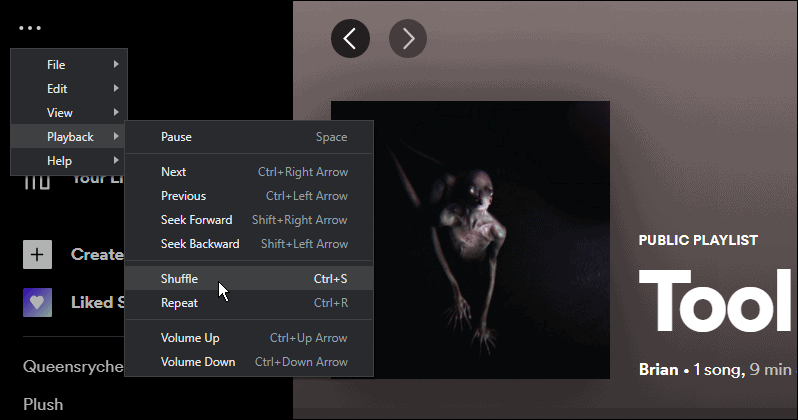
Task: Click the Brian profile name link
Action: point(656,369)
